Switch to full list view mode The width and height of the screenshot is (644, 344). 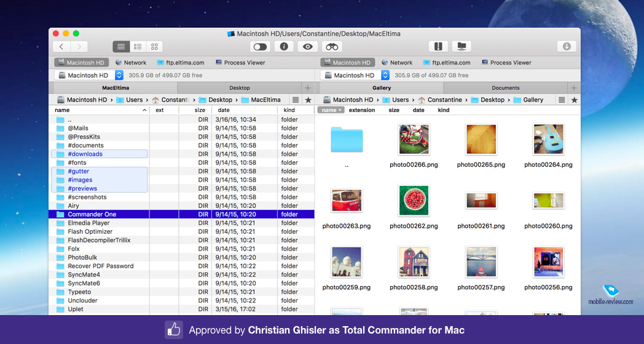pyautogui.click(x=121, y=47)
